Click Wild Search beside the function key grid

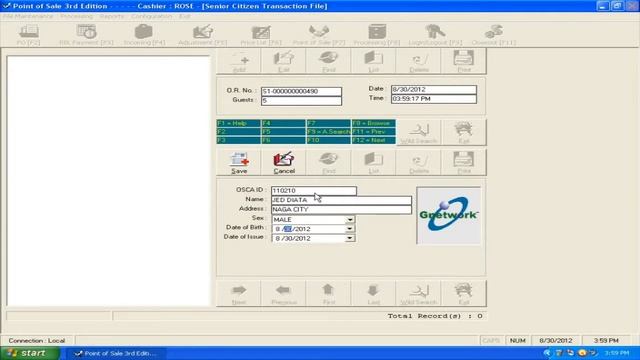[419, 132]
